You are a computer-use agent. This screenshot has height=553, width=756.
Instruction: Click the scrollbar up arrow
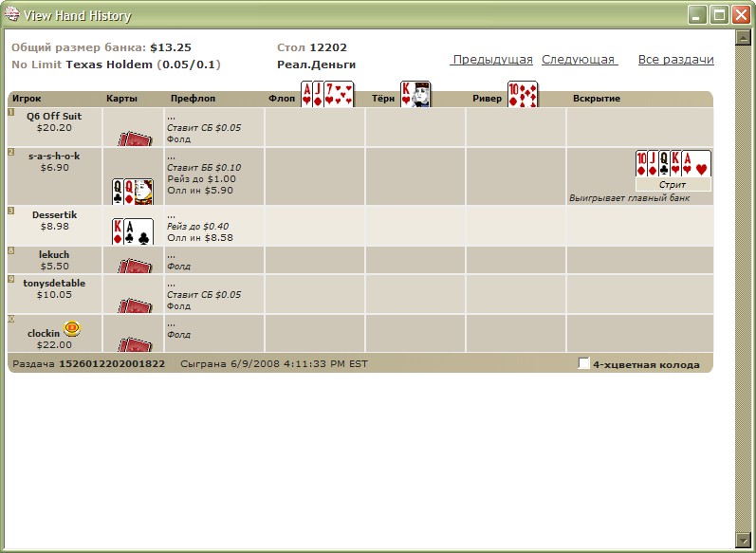pos(745,39)
